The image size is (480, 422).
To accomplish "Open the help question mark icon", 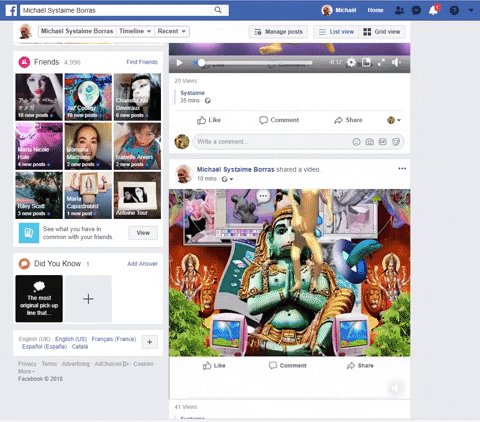I will 454,11.
